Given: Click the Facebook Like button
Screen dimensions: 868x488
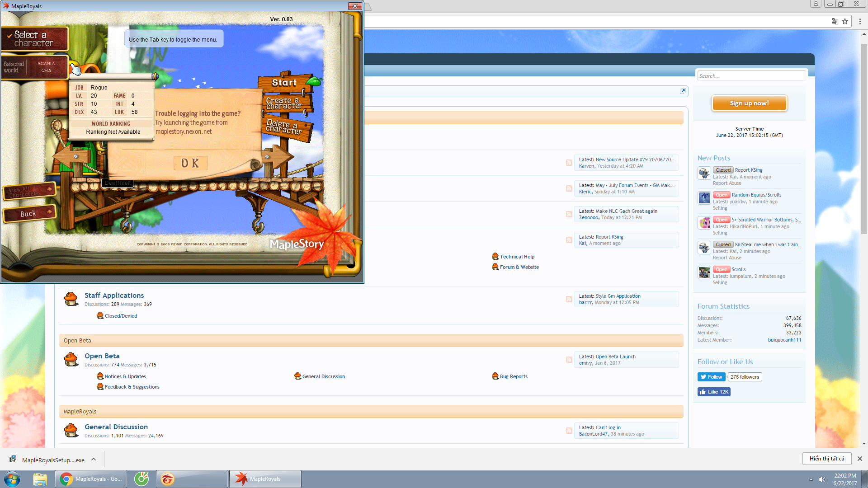Looking at the screenshot, I should (714, 392).
